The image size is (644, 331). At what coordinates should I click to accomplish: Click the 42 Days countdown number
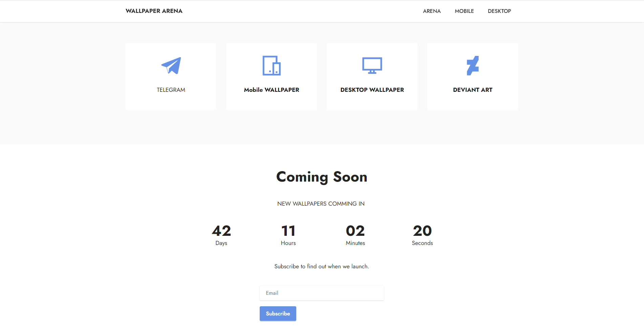(221, 231)
